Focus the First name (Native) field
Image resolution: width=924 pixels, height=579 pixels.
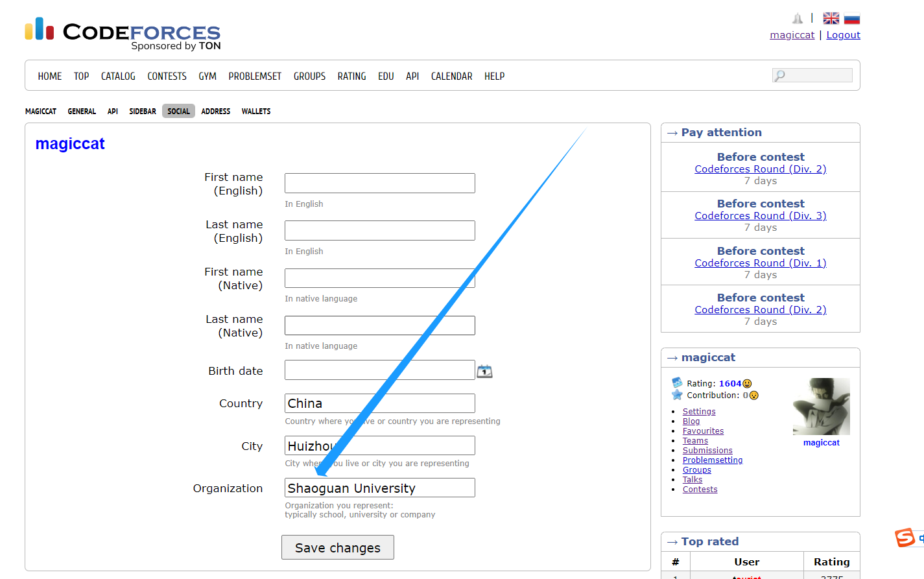(380, 278)
